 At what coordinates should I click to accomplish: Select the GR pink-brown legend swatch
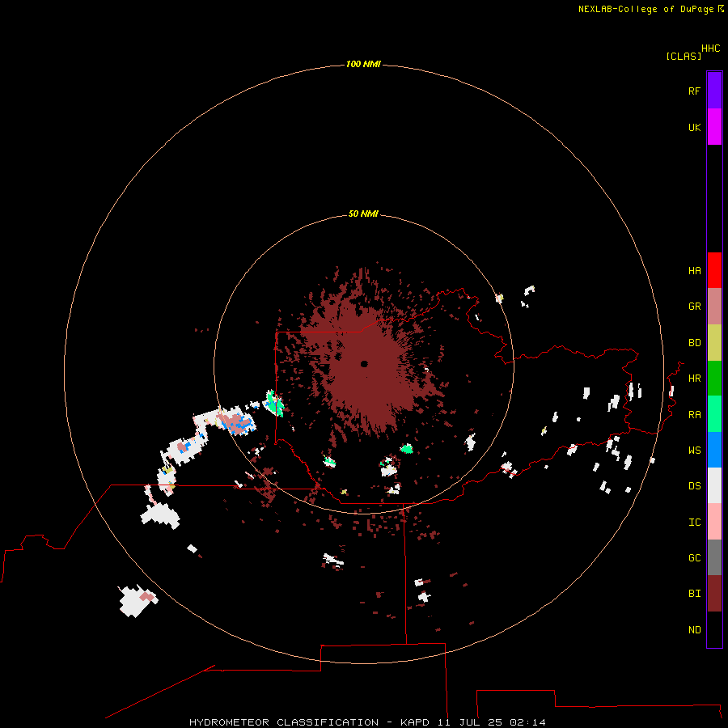(x=714, y=307)
